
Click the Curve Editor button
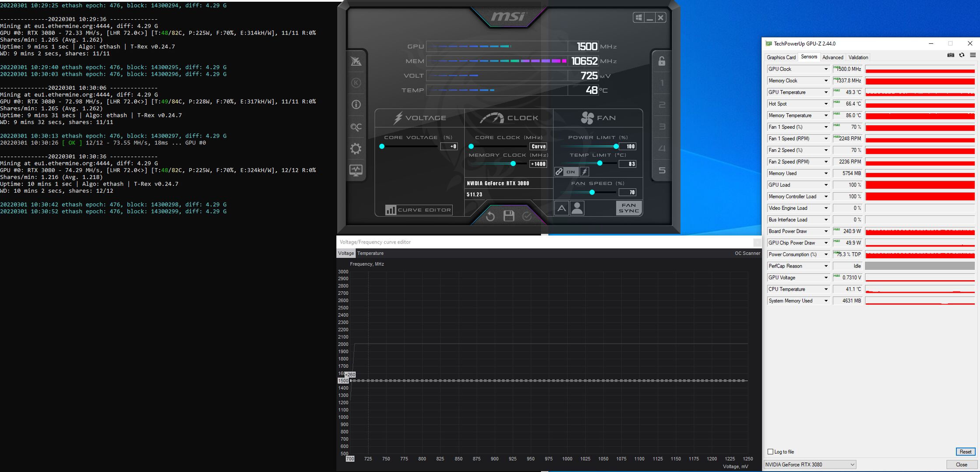419,210
